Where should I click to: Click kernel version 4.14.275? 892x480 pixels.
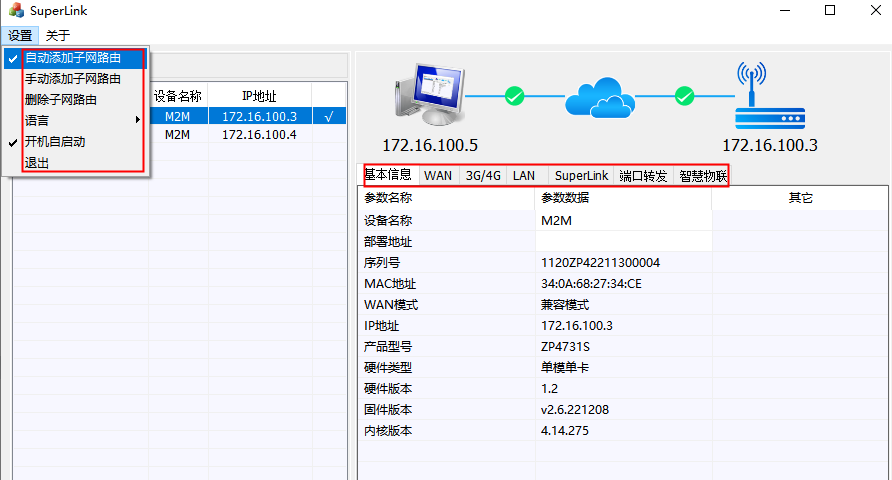tap(564, 431)
